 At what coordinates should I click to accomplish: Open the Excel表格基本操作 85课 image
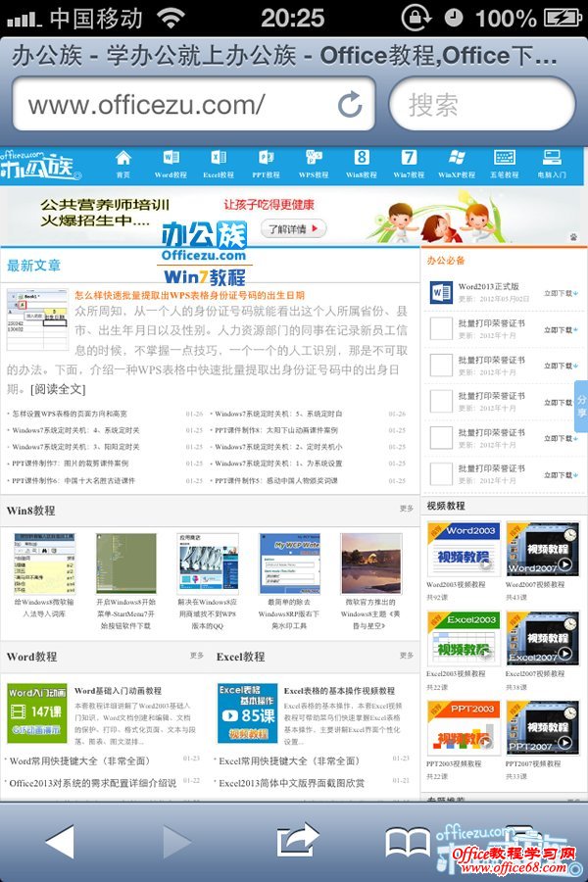click(248, 712)
